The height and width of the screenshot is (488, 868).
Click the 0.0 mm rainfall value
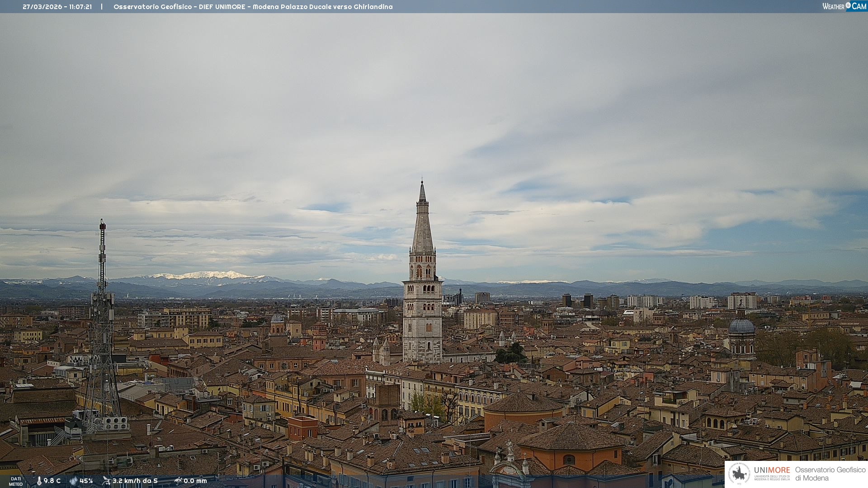195,481
